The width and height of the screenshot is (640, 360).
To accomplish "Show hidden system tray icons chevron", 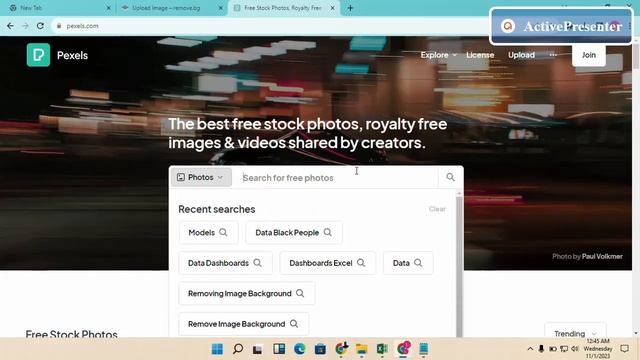I will [x=530, y=349].
